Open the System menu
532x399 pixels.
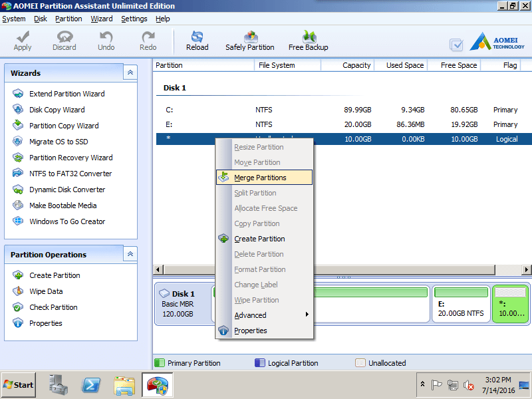(x=14, y=19)
